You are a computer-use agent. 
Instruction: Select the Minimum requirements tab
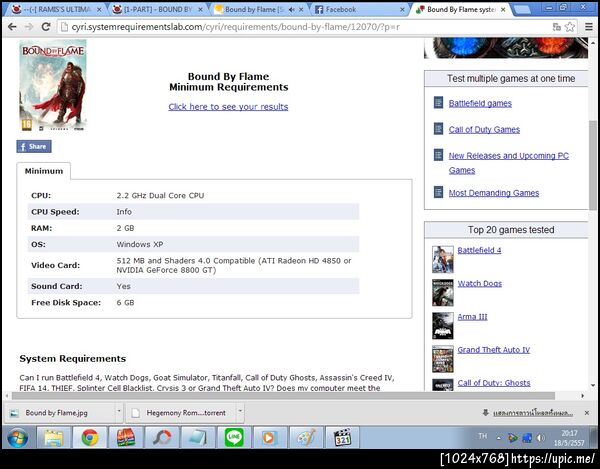[x=44, y=171]
